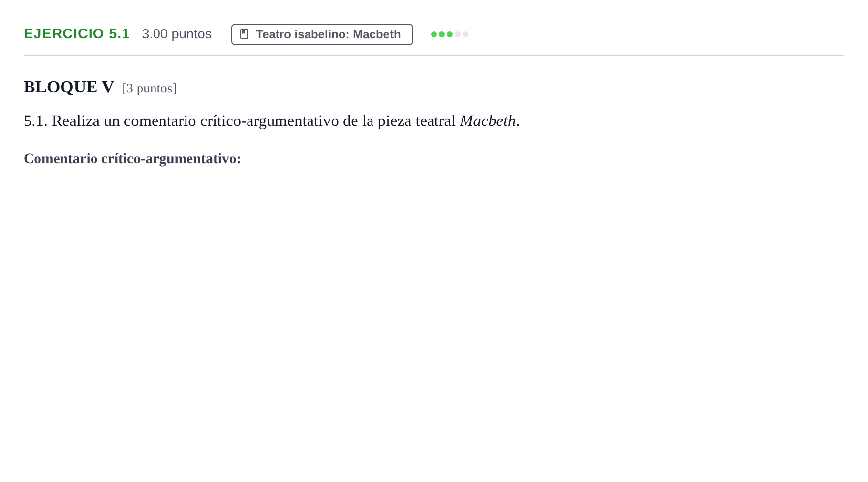Click the 5.1. Realiza un comentario question text

(x=272, y=120)
